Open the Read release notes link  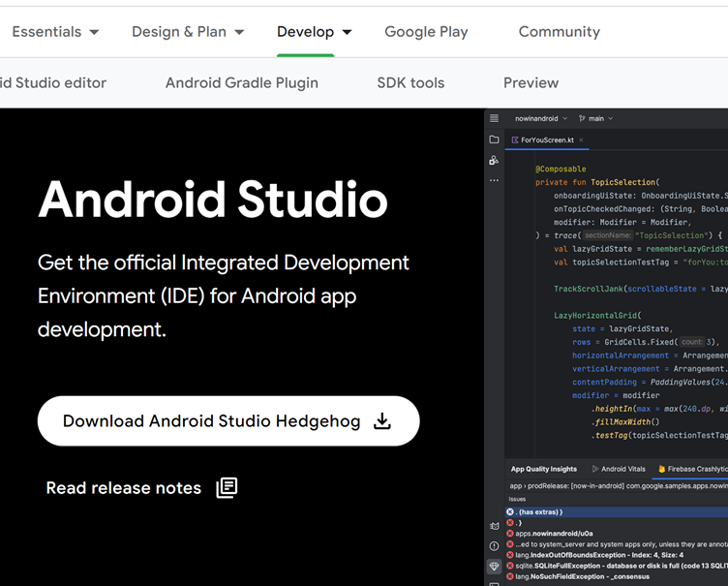141,488
